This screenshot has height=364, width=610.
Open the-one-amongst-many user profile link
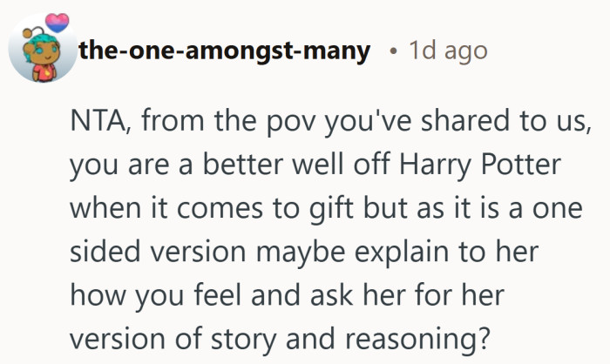pyautogui.click(x=226, y=51)
